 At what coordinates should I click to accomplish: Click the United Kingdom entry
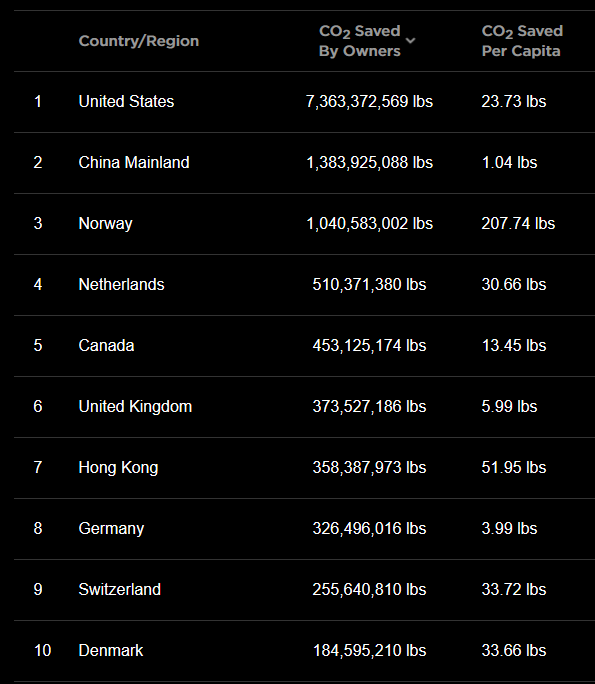coord(135,407)
